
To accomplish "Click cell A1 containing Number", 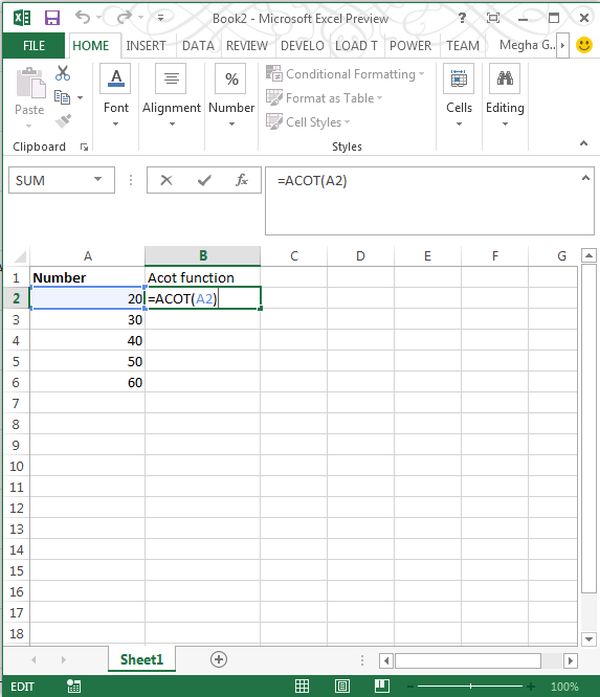I will tap(87, 278).
